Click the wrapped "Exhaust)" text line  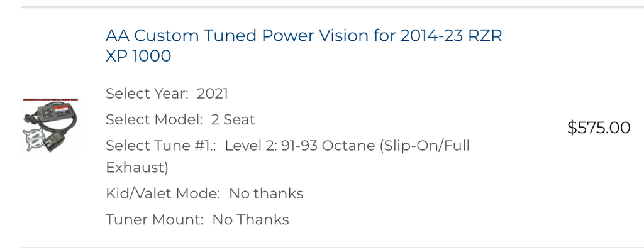click(x=136, y=168)
